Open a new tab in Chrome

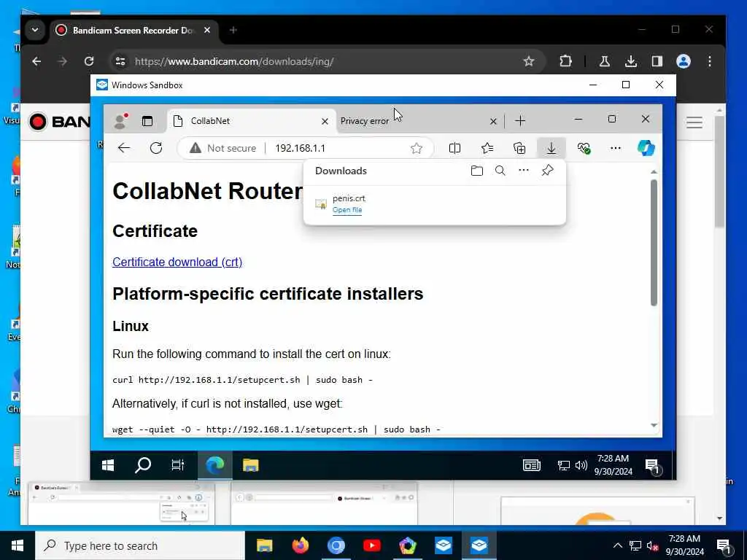point(233,30)
